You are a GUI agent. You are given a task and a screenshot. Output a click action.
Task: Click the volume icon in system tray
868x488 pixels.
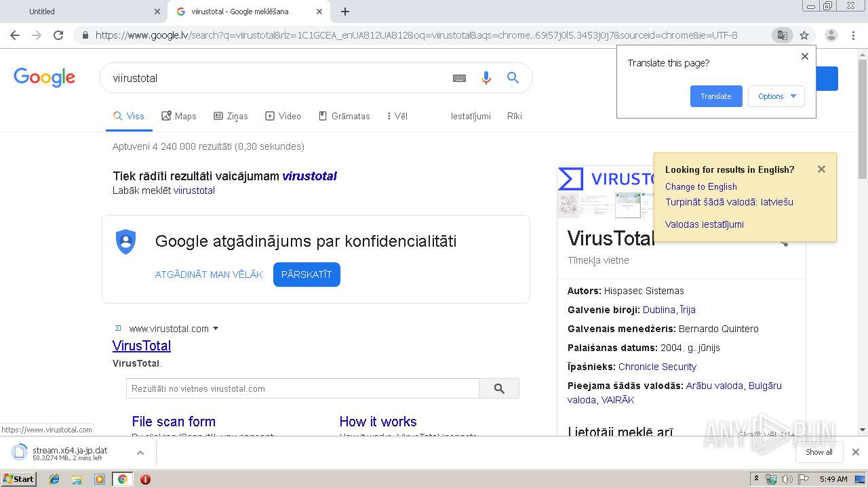coord(787,479)
